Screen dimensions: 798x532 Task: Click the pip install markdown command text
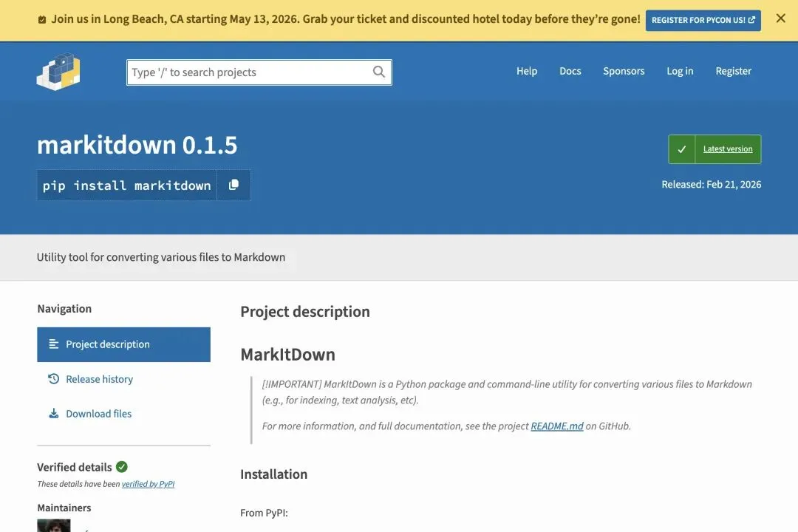127,185
